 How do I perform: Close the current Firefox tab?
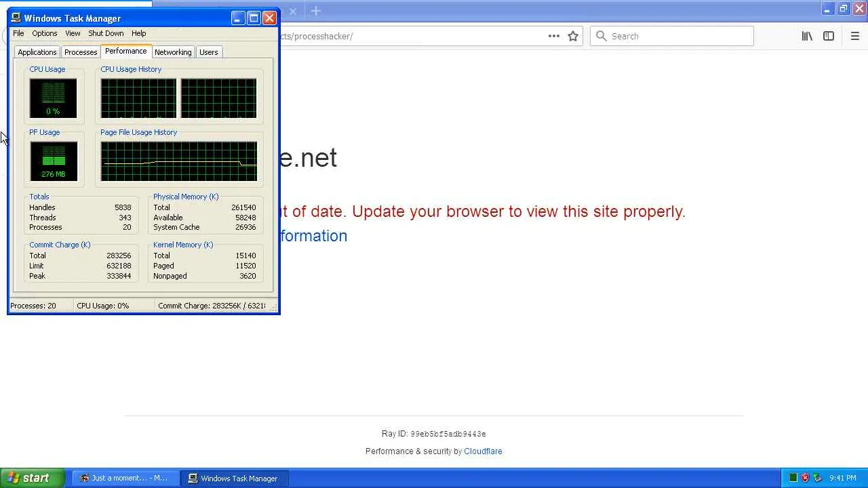293,11
